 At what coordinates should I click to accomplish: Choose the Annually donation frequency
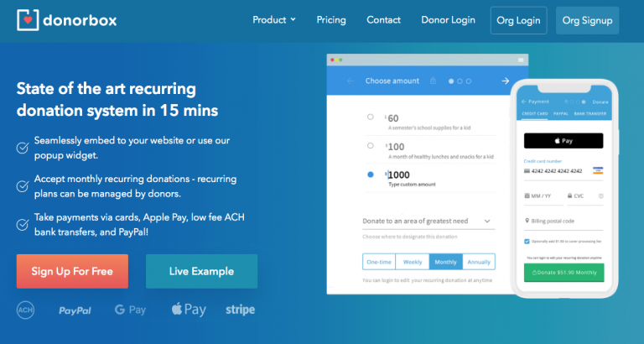(479, 262)
